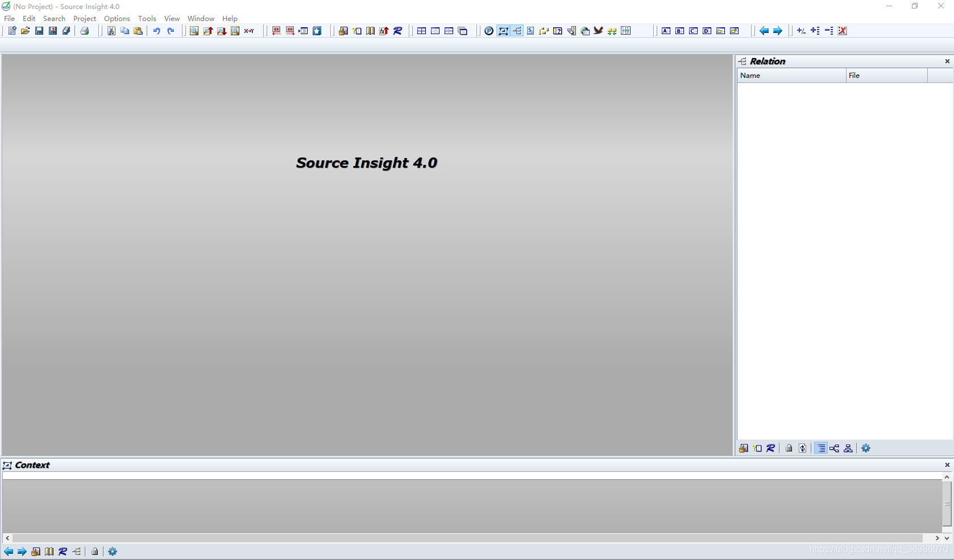Click the Cascade Windows icon

coord(463,31)
